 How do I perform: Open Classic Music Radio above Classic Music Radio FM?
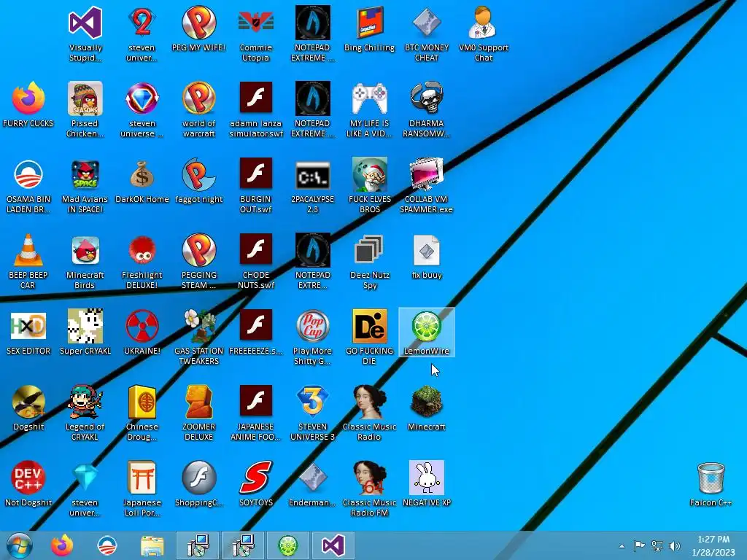pyautogui.click(x=369, y=413)
